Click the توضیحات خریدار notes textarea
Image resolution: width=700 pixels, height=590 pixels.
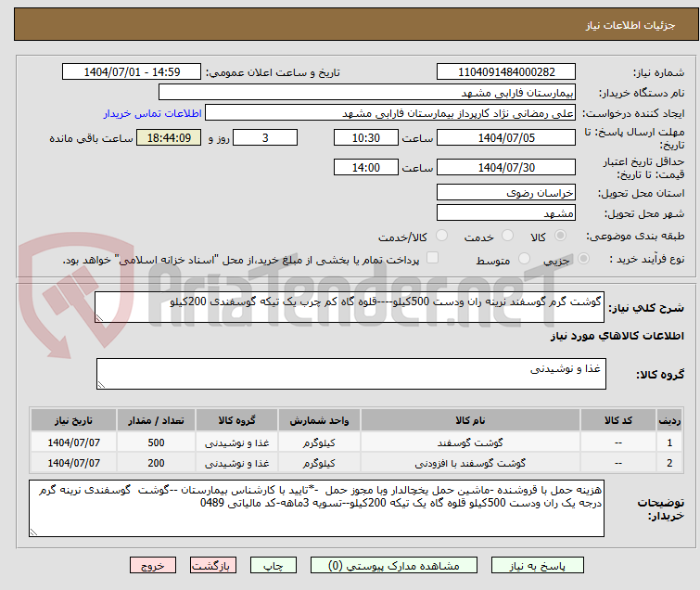[316, 508]
